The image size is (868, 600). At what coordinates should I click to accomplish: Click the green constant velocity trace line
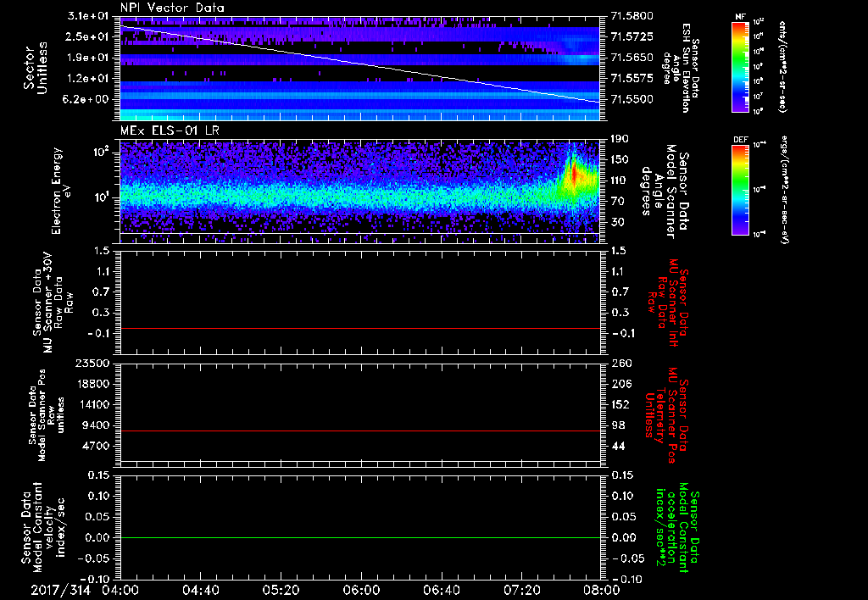360,538
